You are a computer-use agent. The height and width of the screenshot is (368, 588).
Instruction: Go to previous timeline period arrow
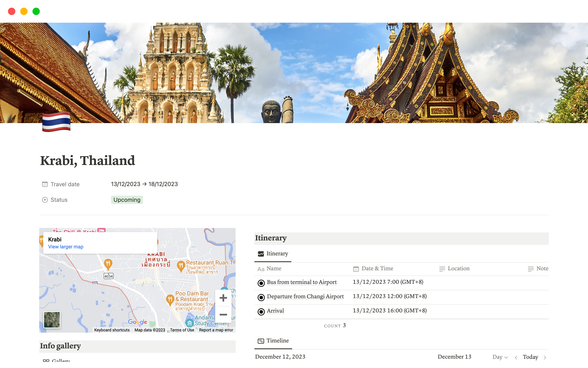[516, 357]
